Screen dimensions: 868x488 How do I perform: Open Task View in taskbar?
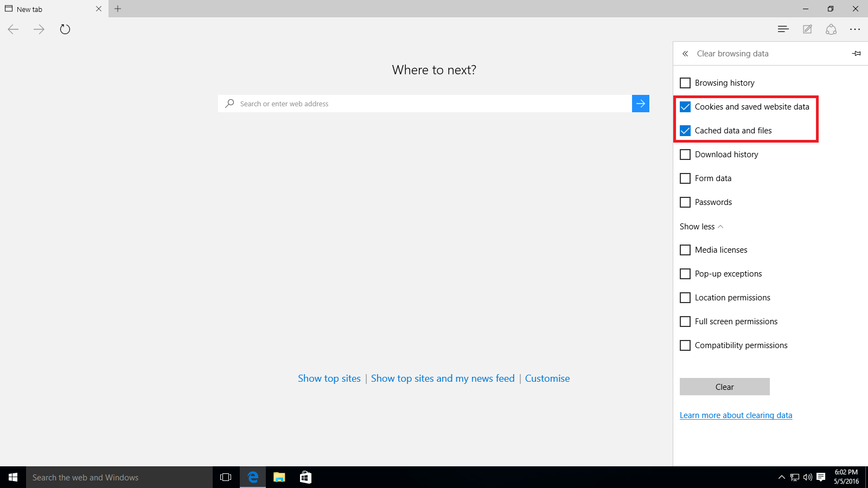(226, 477)
